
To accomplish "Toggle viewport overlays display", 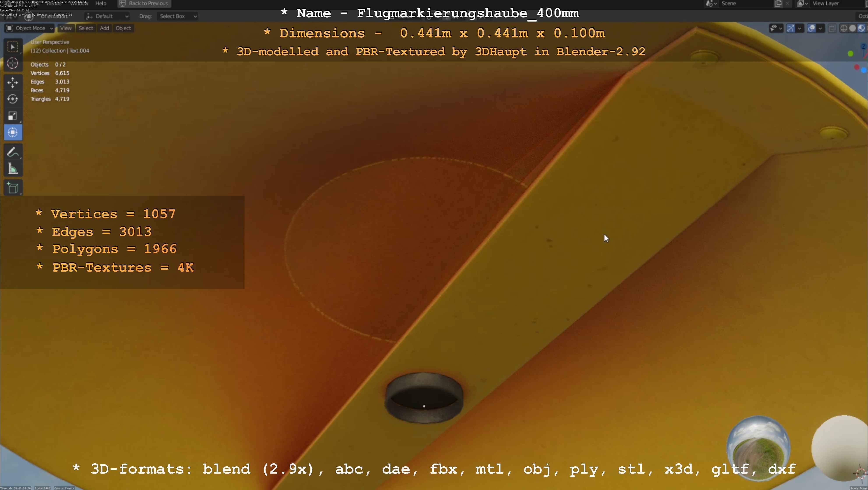I will [811, 28].
